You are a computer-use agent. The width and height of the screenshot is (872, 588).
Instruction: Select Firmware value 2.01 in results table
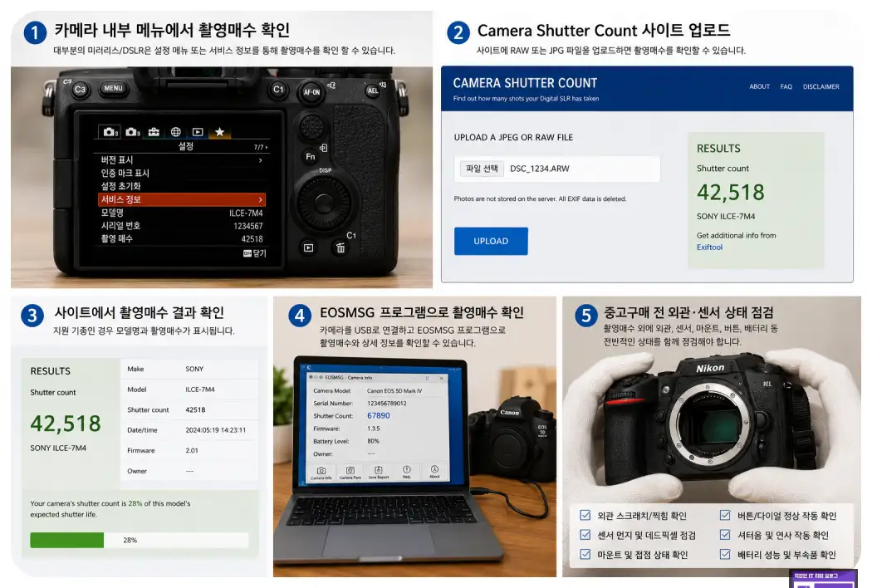click(191, 451)
